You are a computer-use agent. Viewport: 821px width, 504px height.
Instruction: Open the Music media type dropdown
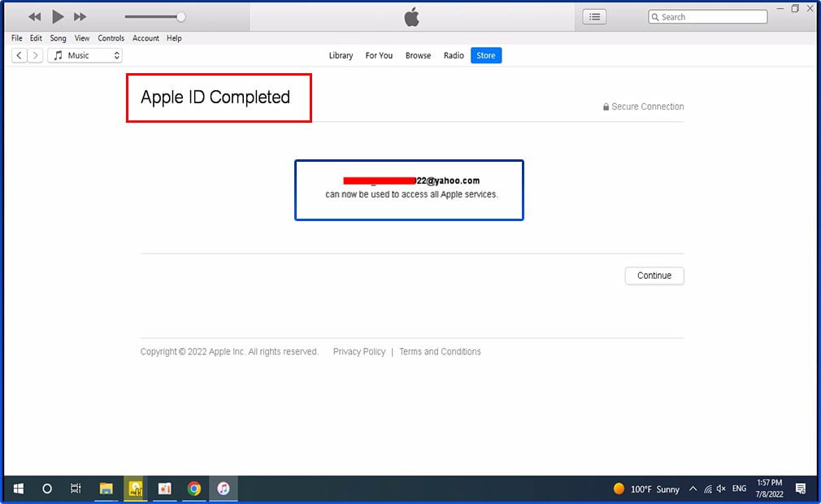pos(85,55)
